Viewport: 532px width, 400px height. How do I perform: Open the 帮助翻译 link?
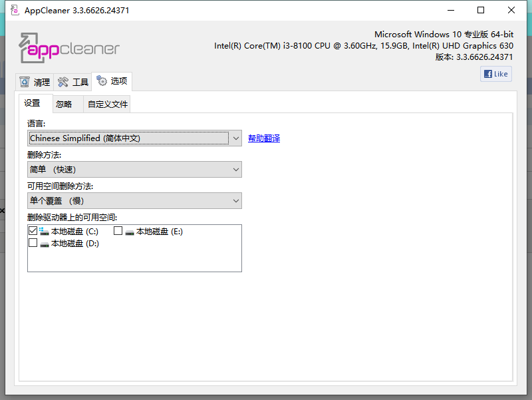[264, 138]
